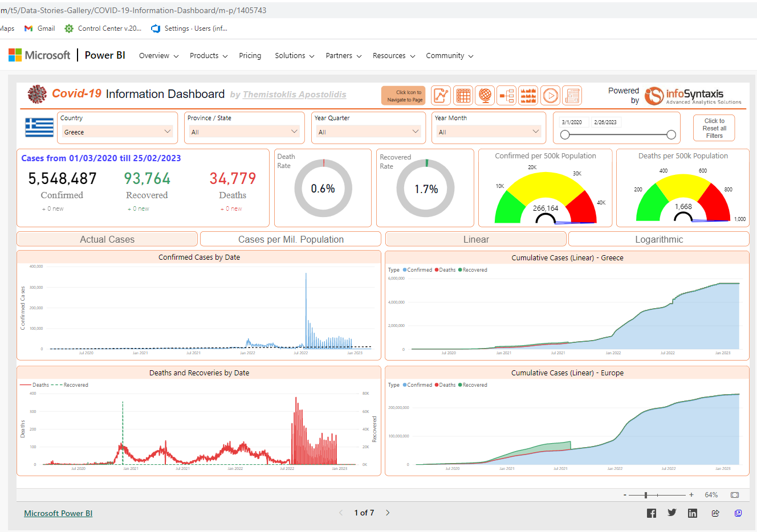Expand the Resources menu
Viewport: 757px width, 532px height.
tap(393, 56)
